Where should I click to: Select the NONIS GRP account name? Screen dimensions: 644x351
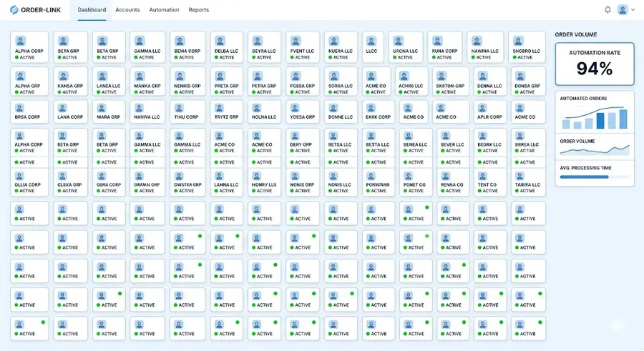click(x=302, y=184)
